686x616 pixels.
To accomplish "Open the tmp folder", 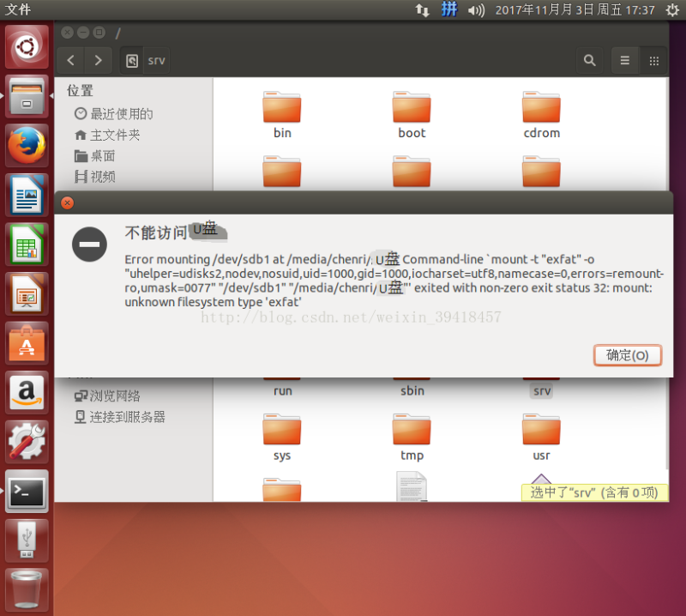I will pyautogui.click(x=412, y=438).
